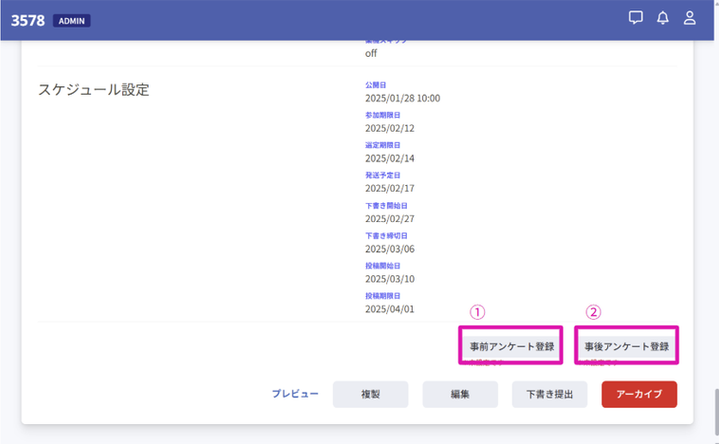
Task: Select the 公開日 value 2025/01/28 10:00
Action: pos(403,98)
